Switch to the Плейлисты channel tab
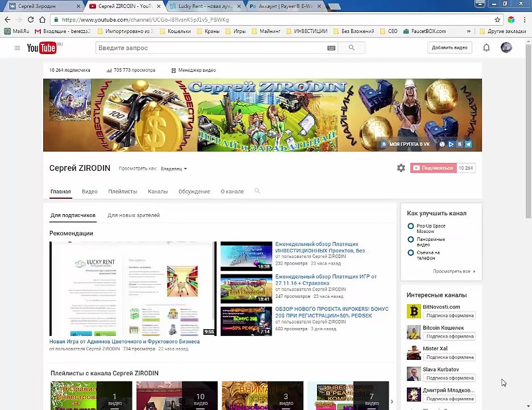This screenshot has height=410, width=532. tap(122, 191)
